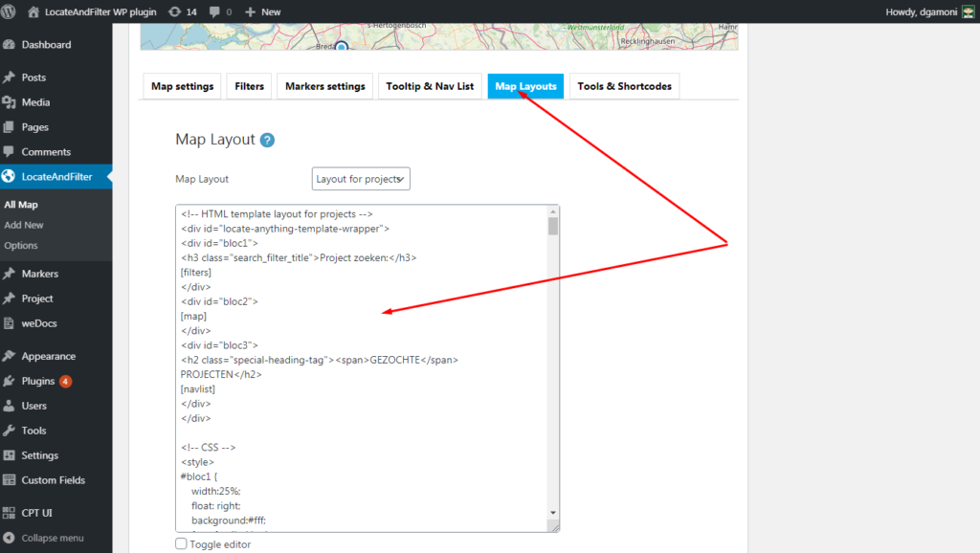Click the WordPress logo icon

coord(10,11)
